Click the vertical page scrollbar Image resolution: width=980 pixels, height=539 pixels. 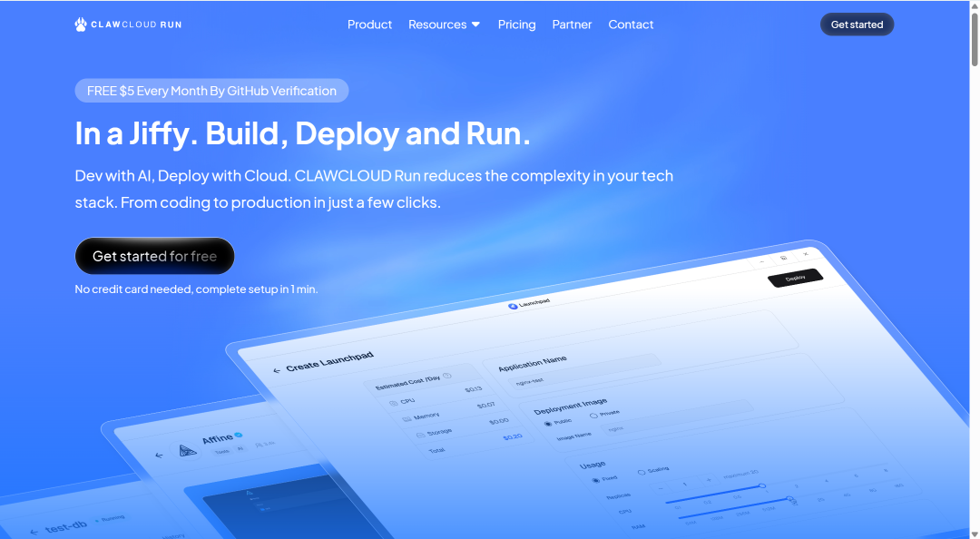(975, 39)
